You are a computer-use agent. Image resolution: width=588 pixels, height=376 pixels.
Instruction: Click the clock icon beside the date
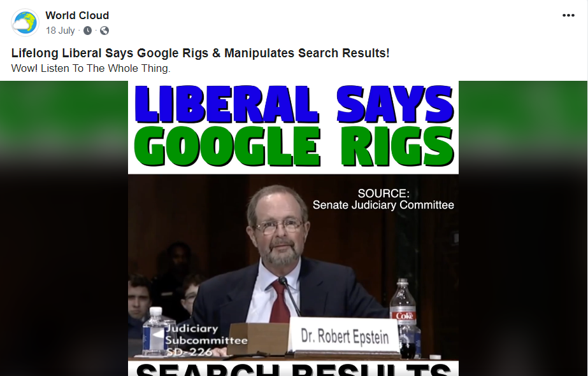point(87,31)
